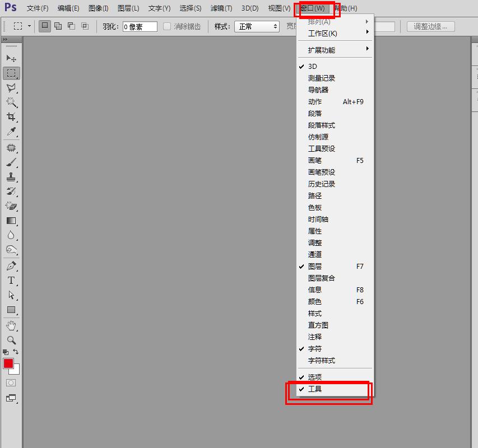Open the tool preset picker arrow
478x448 pixels.
[x=29, y=26]
